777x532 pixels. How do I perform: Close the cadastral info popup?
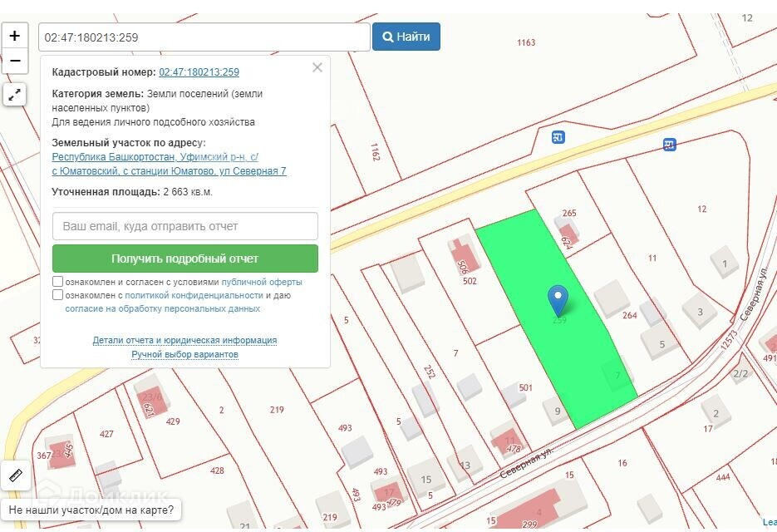pos(317,67)
